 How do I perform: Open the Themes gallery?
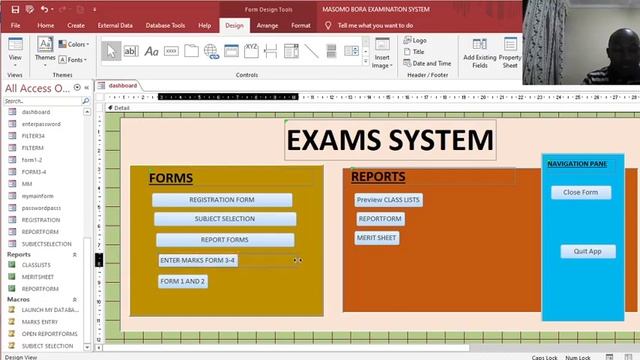coord(45,52)
